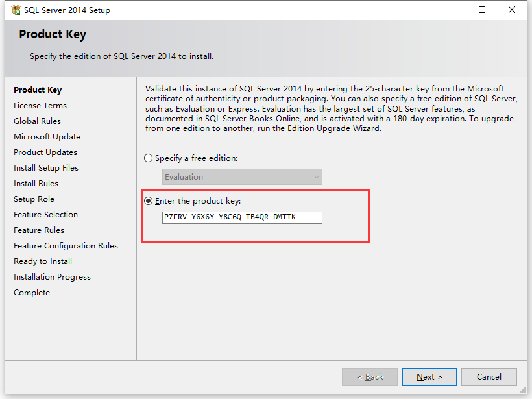The image size is (532, 399).
Task: Select the Setup Role step
Action: (34, 199)
